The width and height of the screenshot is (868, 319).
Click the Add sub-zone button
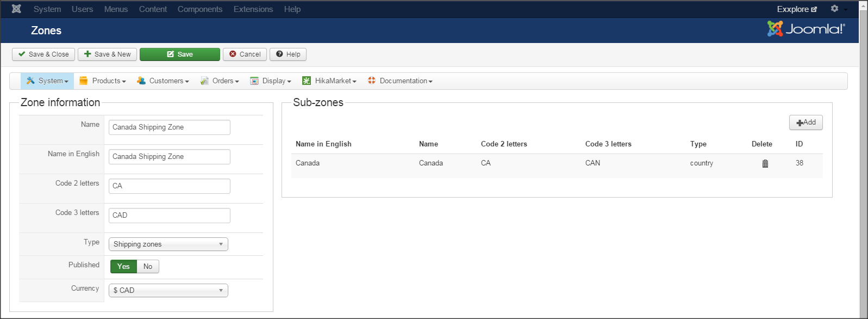[x=805, y=122]
